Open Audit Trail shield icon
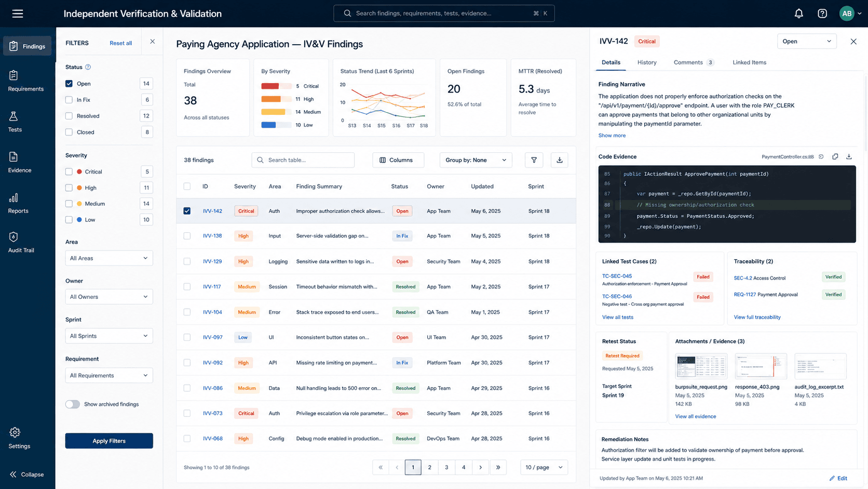The height and width of the screenshot is (489, 868). point(13,237)
